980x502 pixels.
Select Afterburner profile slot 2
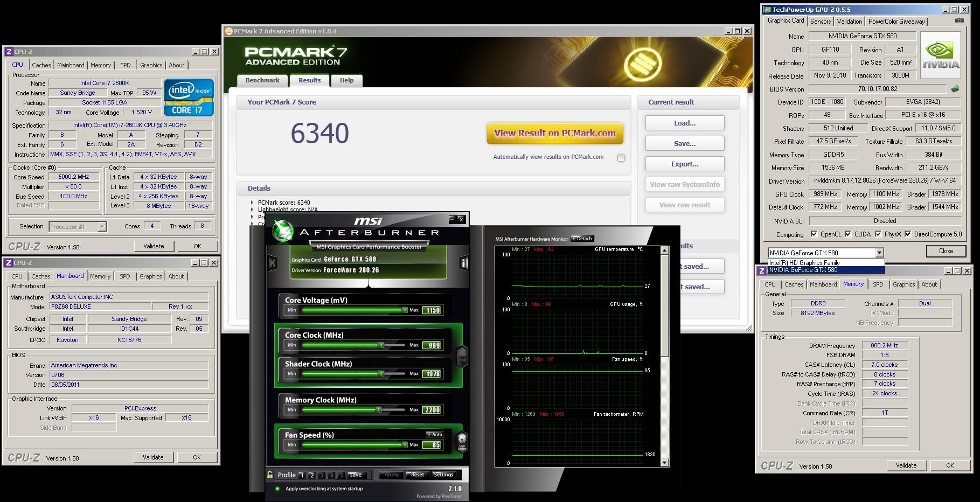coord(312,475)
